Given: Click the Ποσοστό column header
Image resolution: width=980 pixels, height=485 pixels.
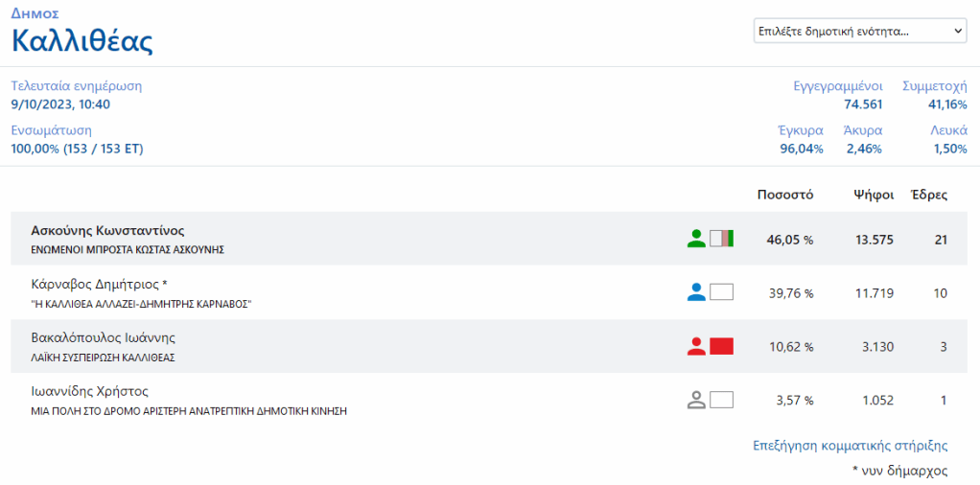Looking at the screenshot, I should click(x=784, y=195).
